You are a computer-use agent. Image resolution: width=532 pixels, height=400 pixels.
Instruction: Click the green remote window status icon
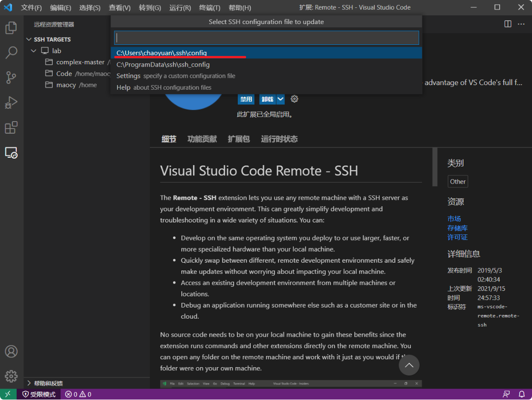point(8,394)
